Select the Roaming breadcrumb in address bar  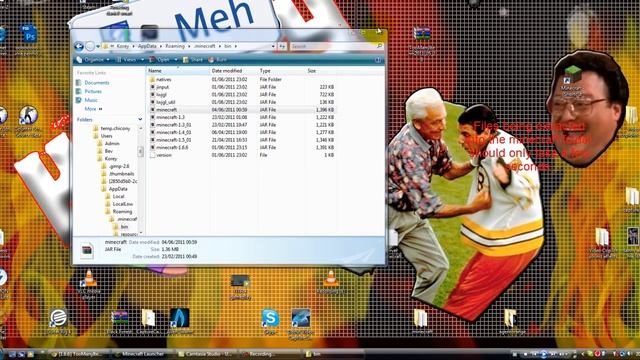point(175,46)
